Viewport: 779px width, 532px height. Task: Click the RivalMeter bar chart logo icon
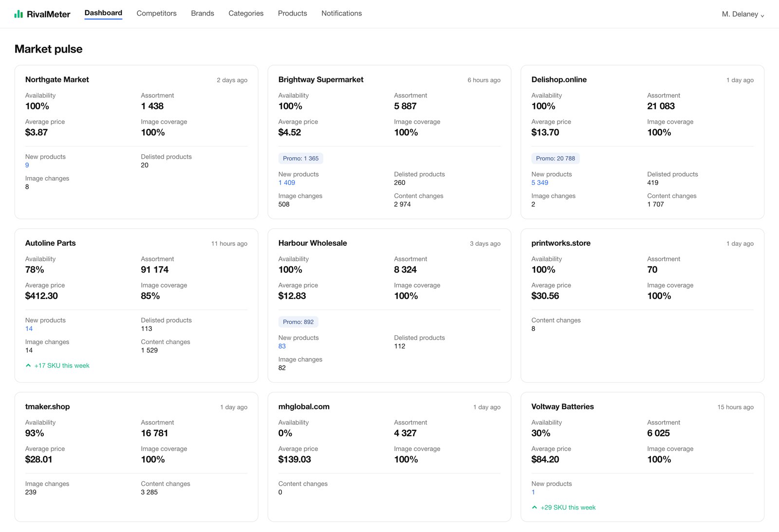(19, 14)
